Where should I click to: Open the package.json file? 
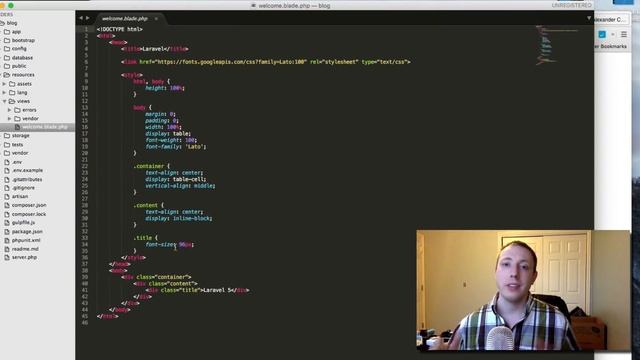click(x=27, y=232)
